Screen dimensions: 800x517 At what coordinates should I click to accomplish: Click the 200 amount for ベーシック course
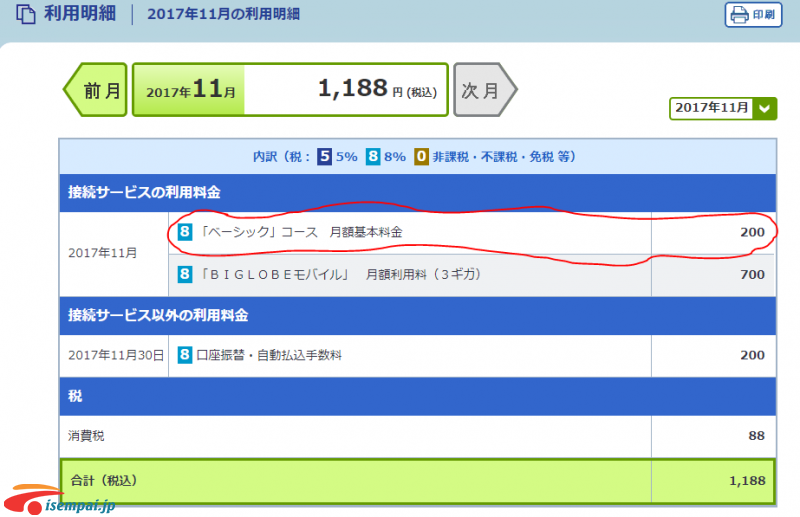pyautogui.click(x=753, y=232)
